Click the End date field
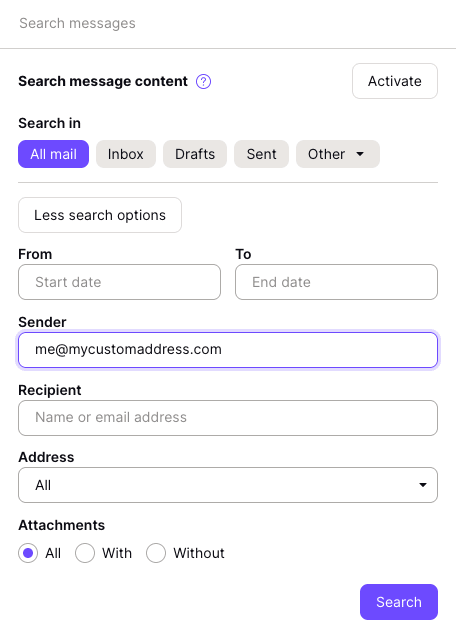Viewport: 456px width, 639px height. click(336, 282)
